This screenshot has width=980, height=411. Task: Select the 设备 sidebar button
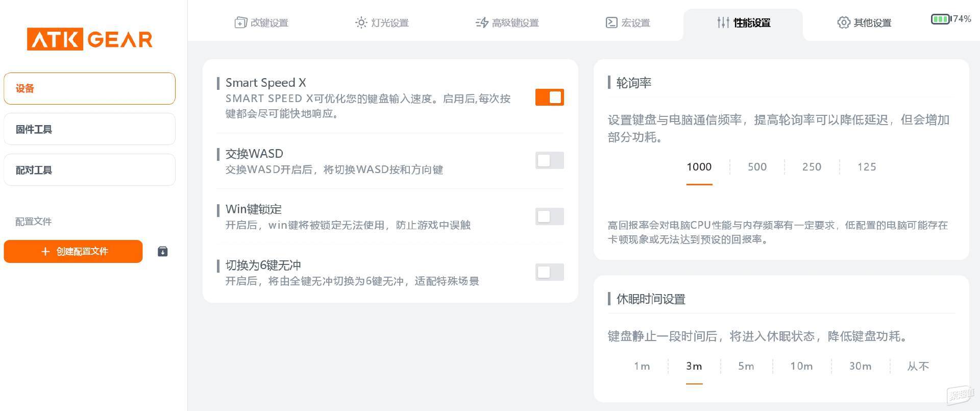[x=90, y=88]
